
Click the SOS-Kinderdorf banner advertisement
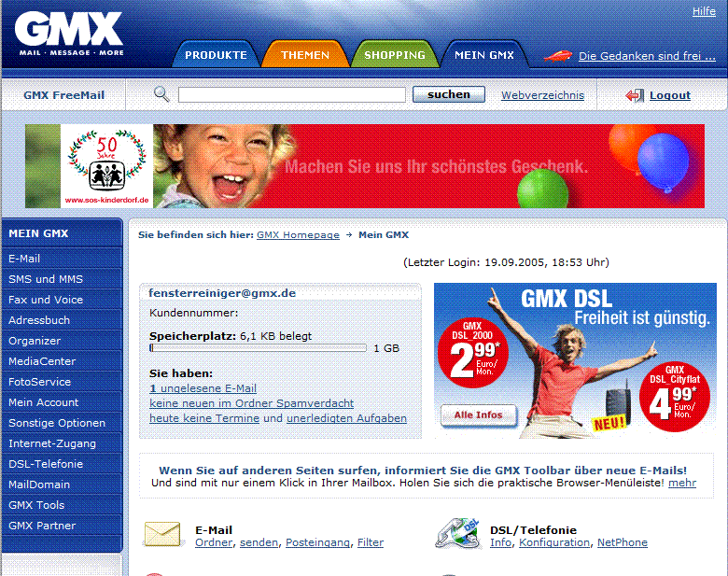(364, 166)
